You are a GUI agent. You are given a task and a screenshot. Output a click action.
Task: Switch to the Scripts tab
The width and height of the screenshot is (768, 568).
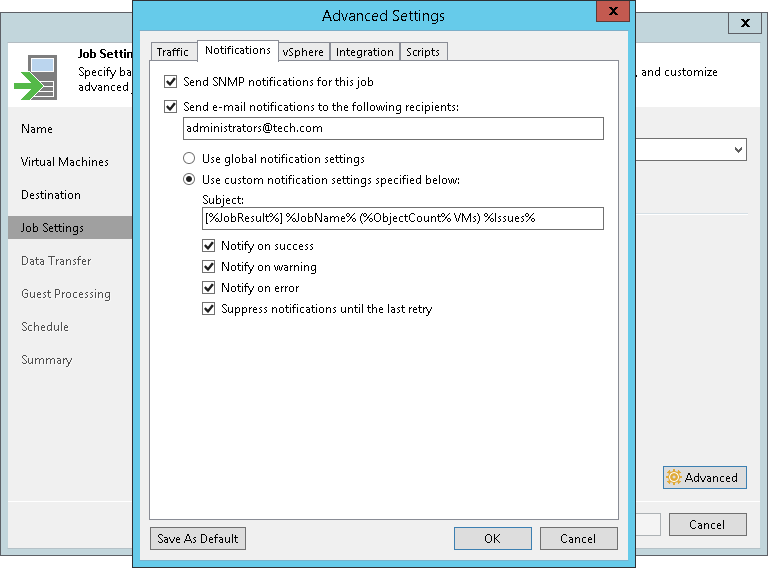point(423,52)
